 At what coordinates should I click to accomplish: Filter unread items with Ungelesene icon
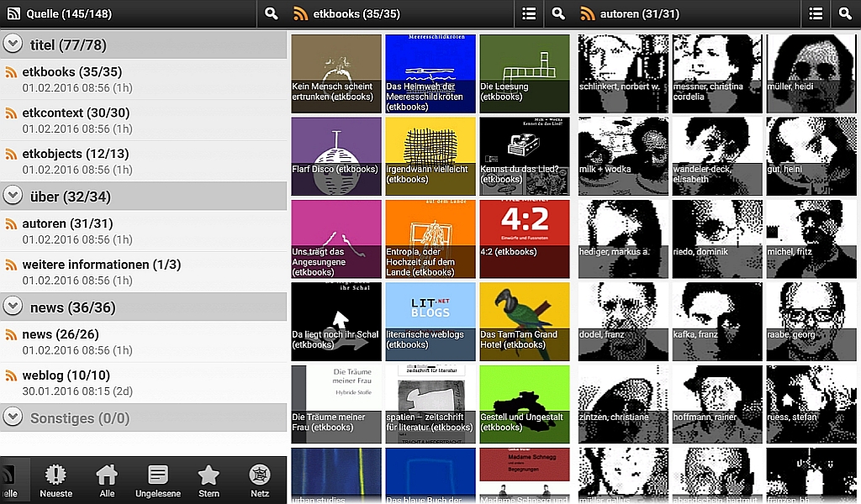pyautogui.click(x=158, y=479)
